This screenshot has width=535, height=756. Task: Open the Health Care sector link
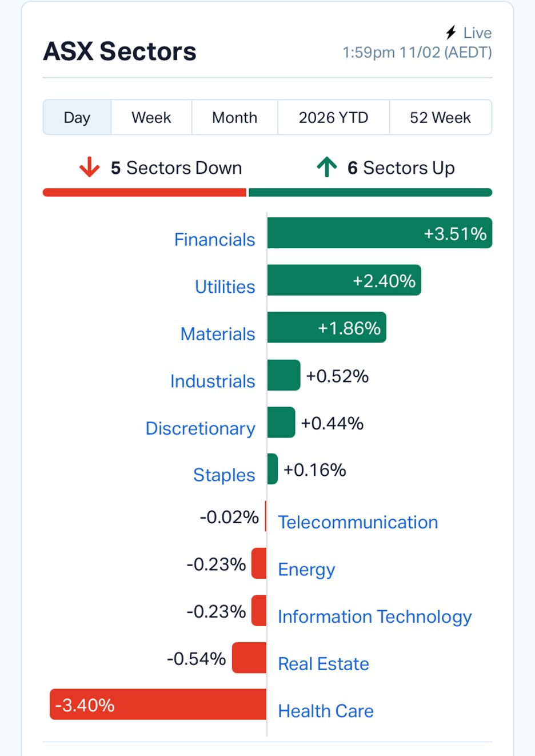coord(325,711)
